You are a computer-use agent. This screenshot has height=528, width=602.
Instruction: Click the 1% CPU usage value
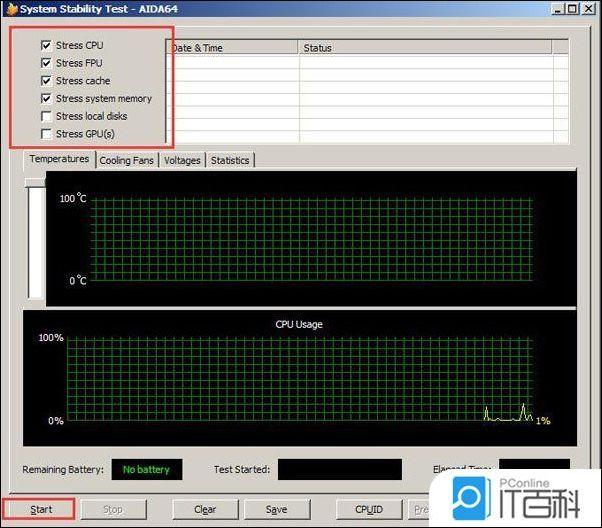pyautogui.click(x=543, y=421)
